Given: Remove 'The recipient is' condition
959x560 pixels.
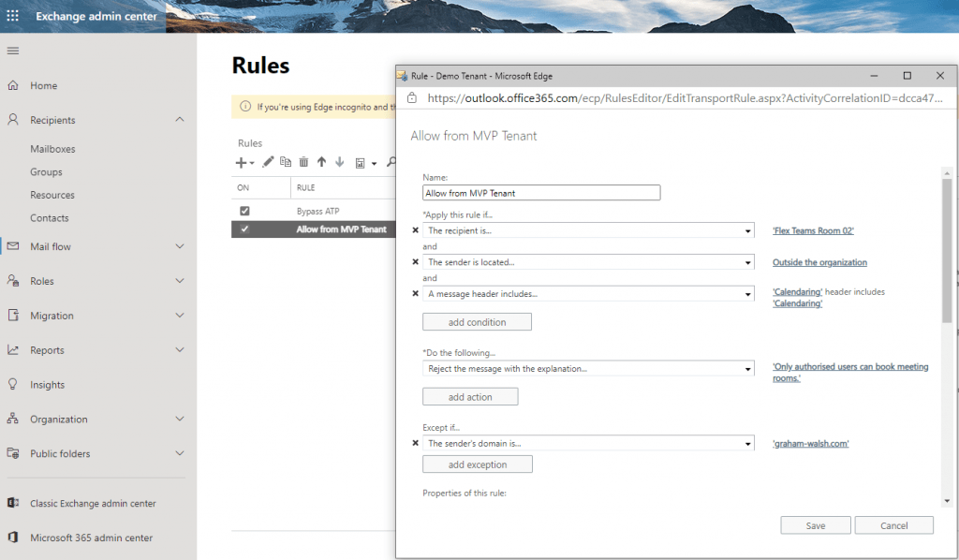Looking at the screenshot, I should click(415, 230).
